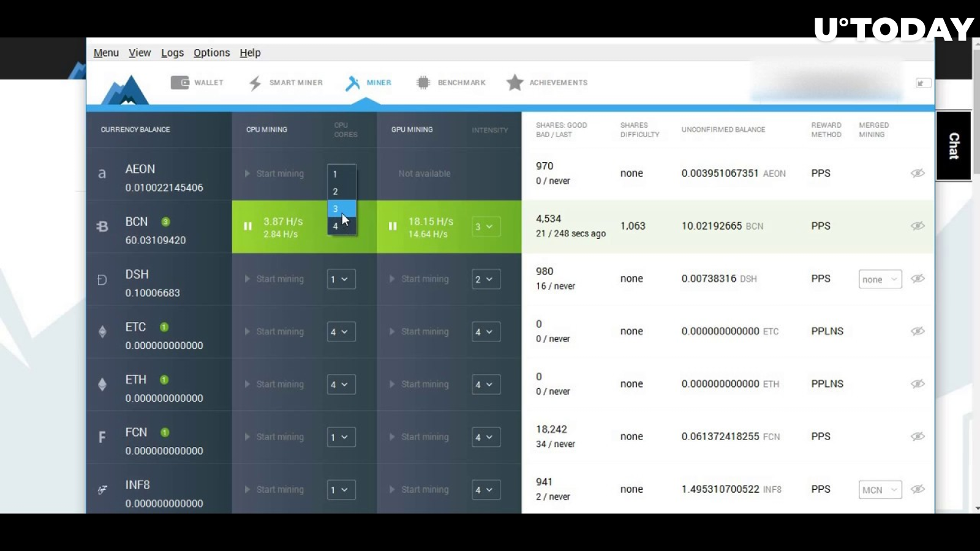This screenshot has height=551, width=980.
Task: Open INF8 CPU cores dropdown
Action: (x=341, y=490)
